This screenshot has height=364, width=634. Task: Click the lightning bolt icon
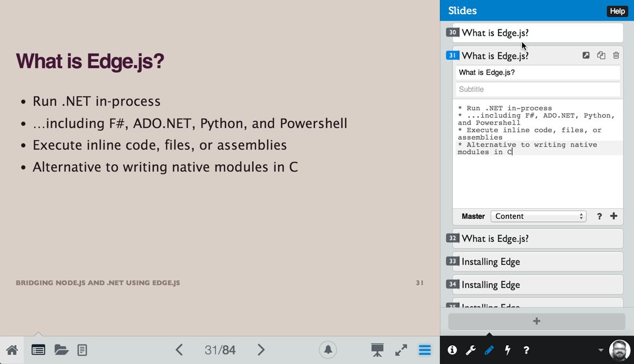(x=507, y=350)
